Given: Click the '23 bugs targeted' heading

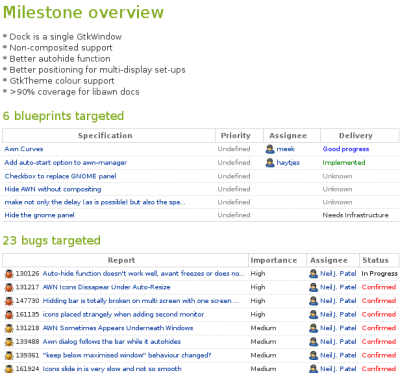Looking at the screenshot, I should [52, 240].
